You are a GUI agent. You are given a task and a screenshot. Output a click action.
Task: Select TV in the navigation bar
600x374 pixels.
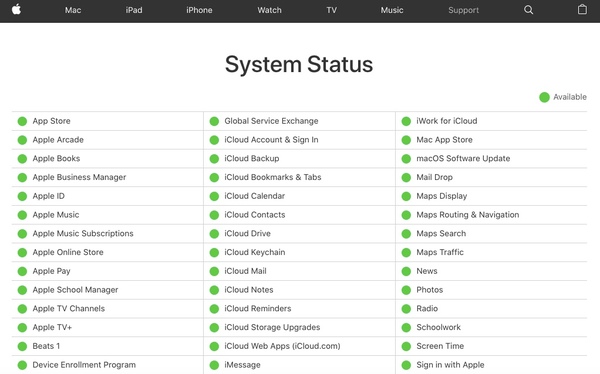click(x=332, y=10)
